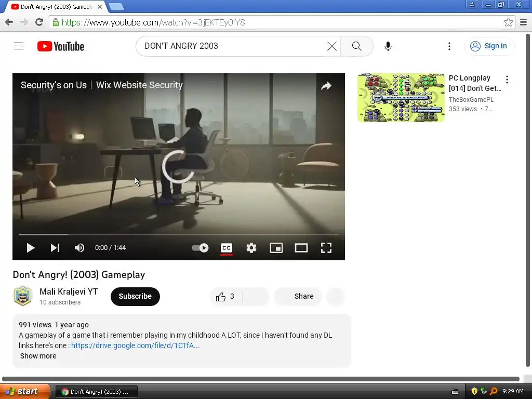Click the video title text
The image size is (532, 399).
coord(79,274)
